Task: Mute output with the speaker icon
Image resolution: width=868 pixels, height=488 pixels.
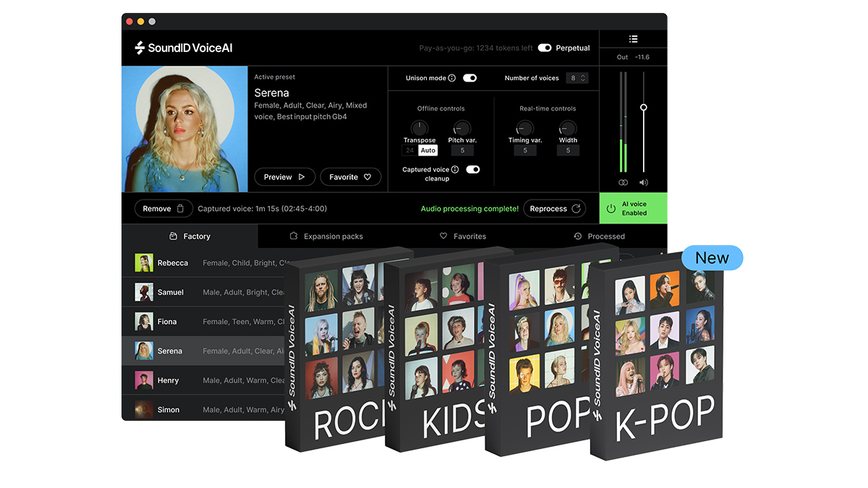Action: click(x=643, y=183)
